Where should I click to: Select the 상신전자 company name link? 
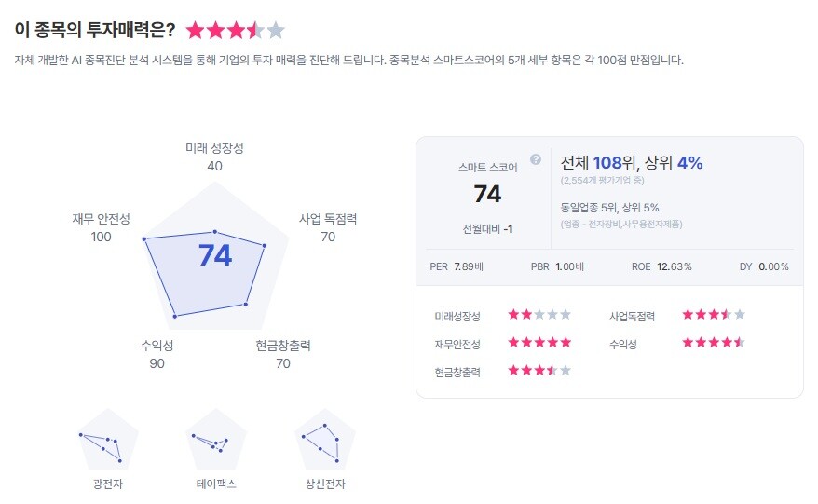[x=325, y=484]
